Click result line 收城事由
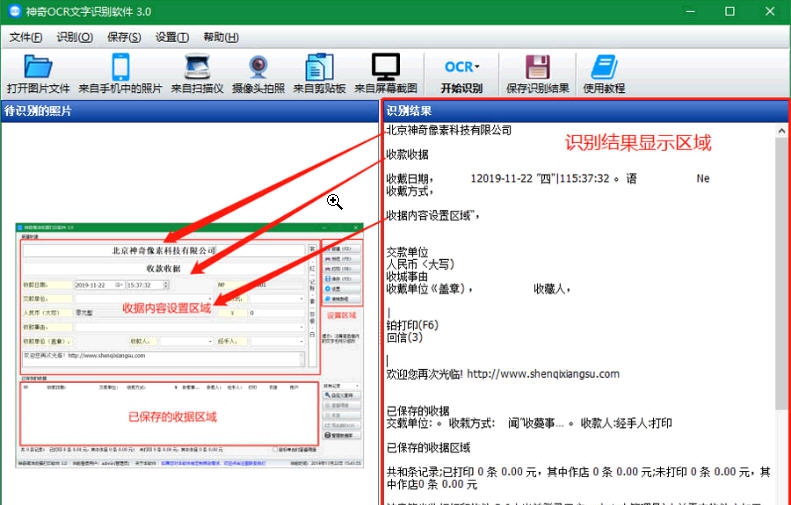791x505 pixels. click(x=407, y=276)
